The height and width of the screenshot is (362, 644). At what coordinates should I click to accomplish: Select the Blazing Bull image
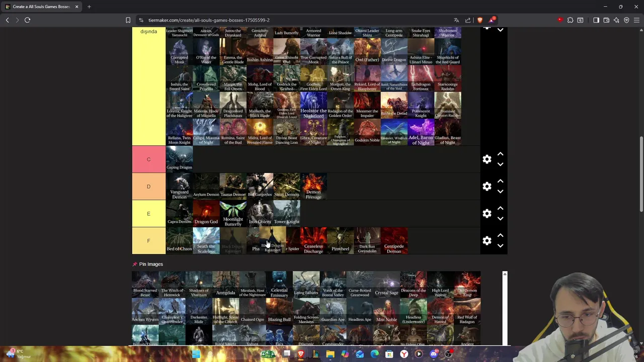point(279,312)
